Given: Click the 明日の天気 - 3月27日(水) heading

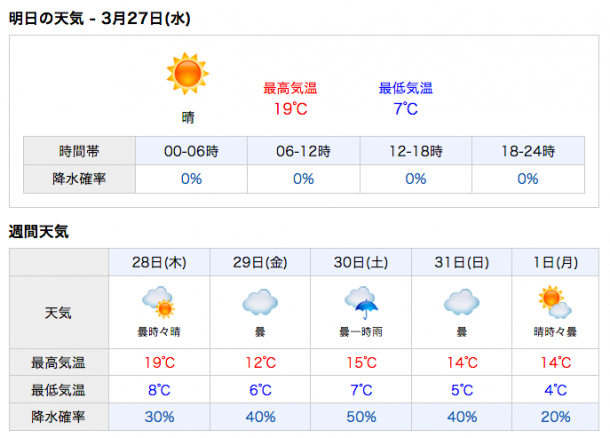Looking at the screenshot, I should click(100, 18).
